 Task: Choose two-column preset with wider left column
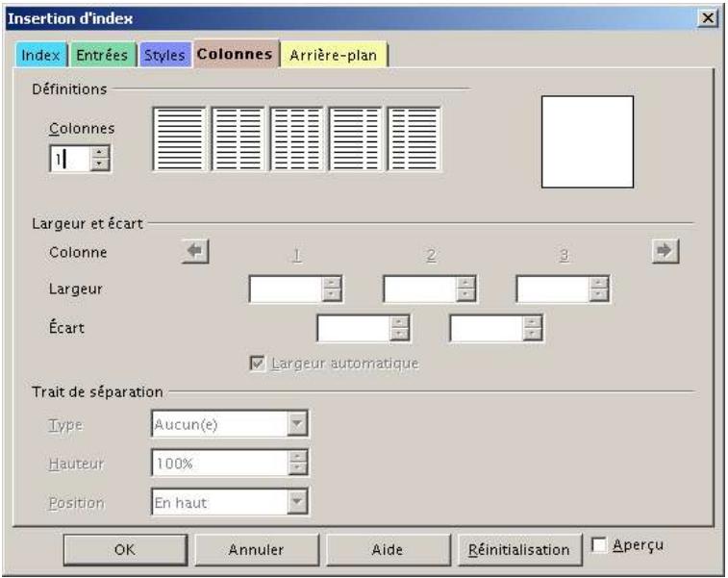pos(355,138)
